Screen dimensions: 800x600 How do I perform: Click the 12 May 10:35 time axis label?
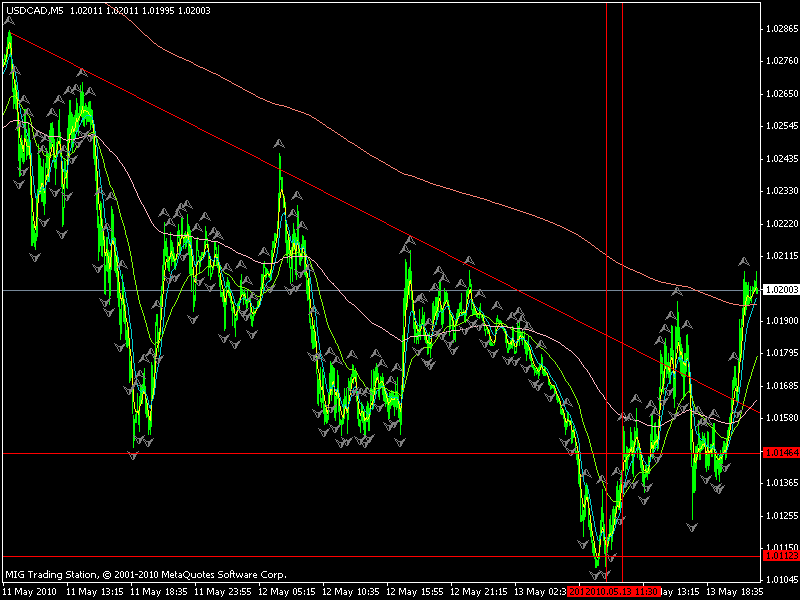(352, 590)
